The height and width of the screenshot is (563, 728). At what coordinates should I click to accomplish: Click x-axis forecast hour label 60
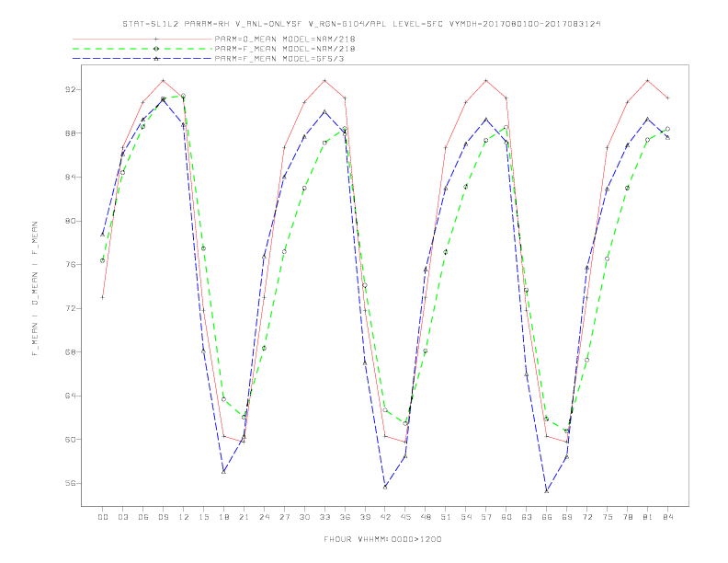(506, 517)
